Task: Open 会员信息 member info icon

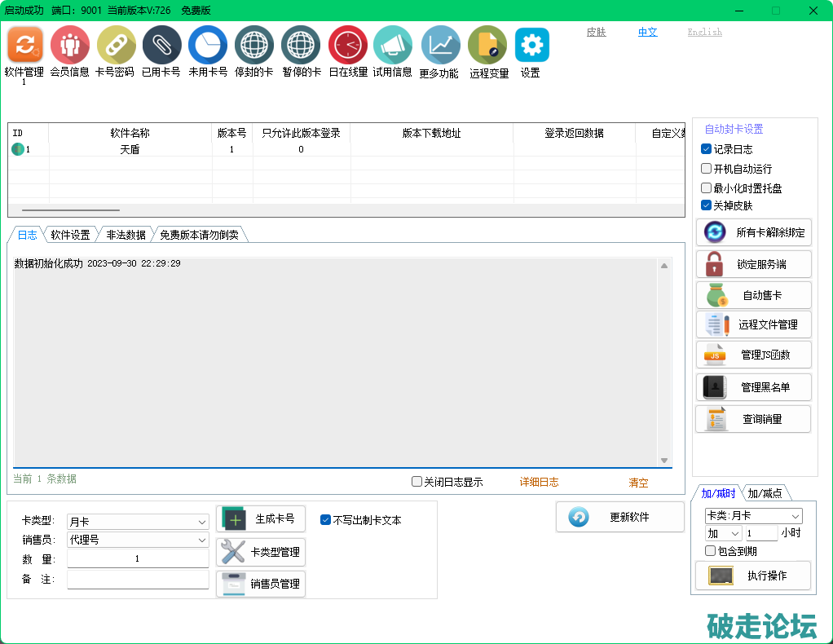Action: coord(70,45)
